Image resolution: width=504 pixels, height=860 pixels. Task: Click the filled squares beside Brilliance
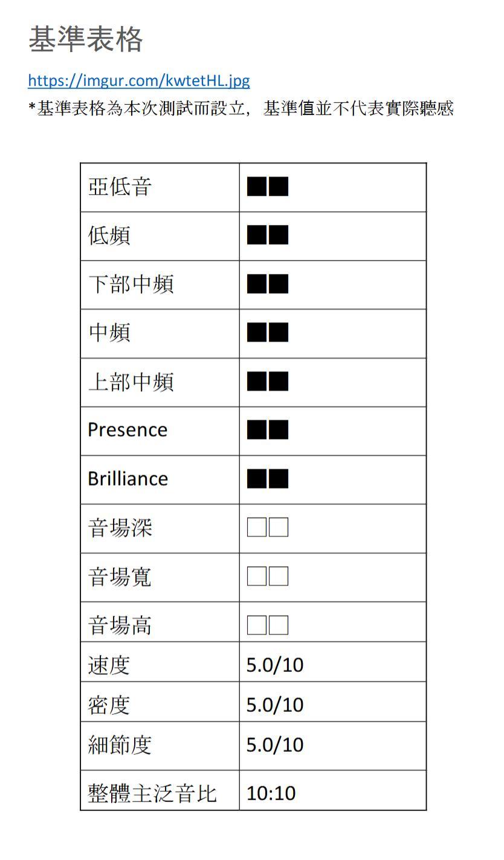[268, 479]
